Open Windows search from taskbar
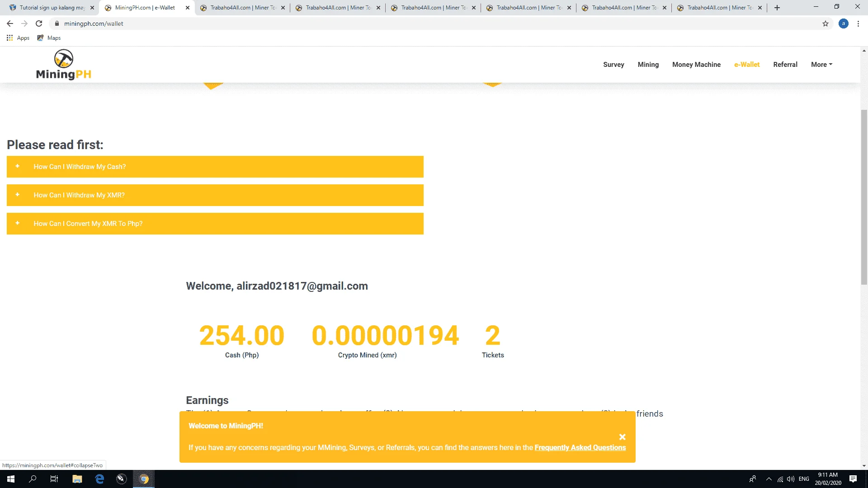 pyautogui.click(x=33, y=479)
